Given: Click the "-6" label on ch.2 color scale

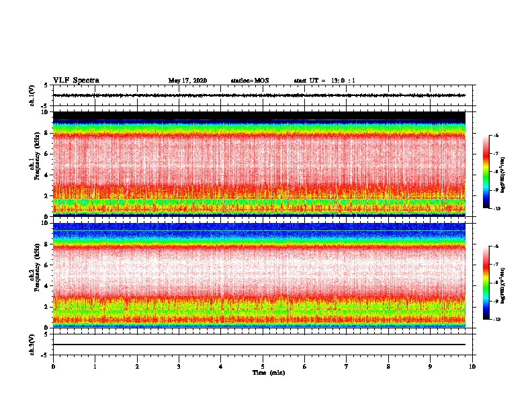Looking at the screenshot, I should click(496, 246).
